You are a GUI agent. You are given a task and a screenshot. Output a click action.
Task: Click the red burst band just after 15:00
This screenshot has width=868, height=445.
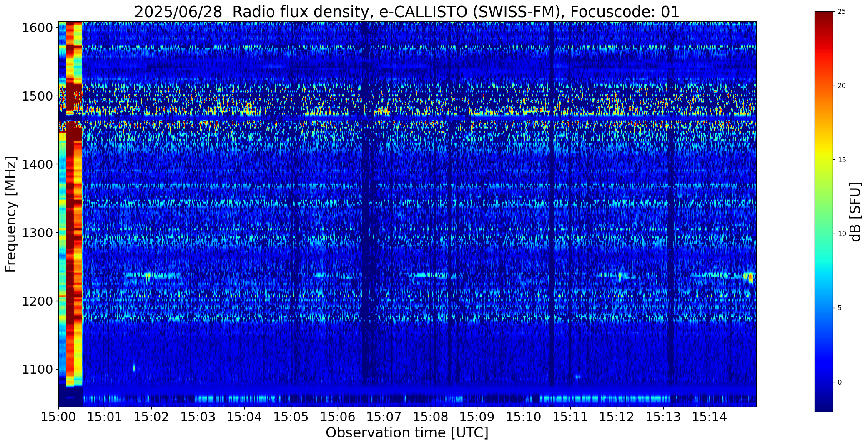coord(70,204)
